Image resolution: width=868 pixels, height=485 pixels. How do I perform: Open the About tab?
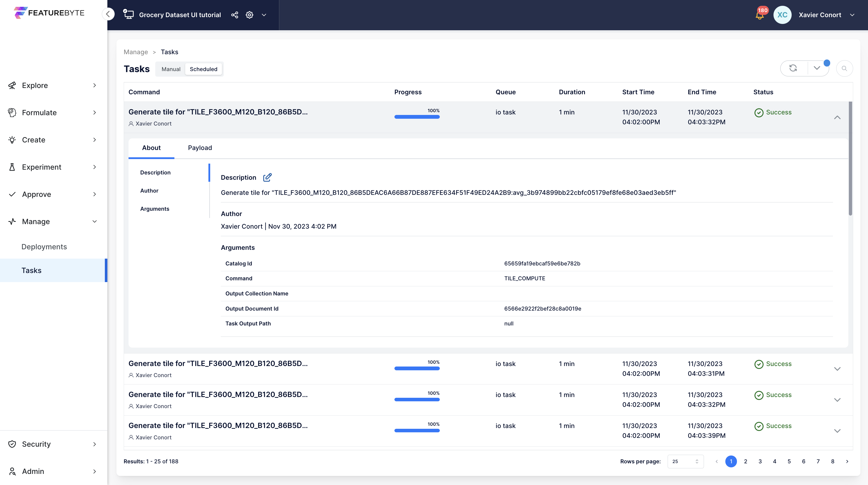(x=151, y=148)
